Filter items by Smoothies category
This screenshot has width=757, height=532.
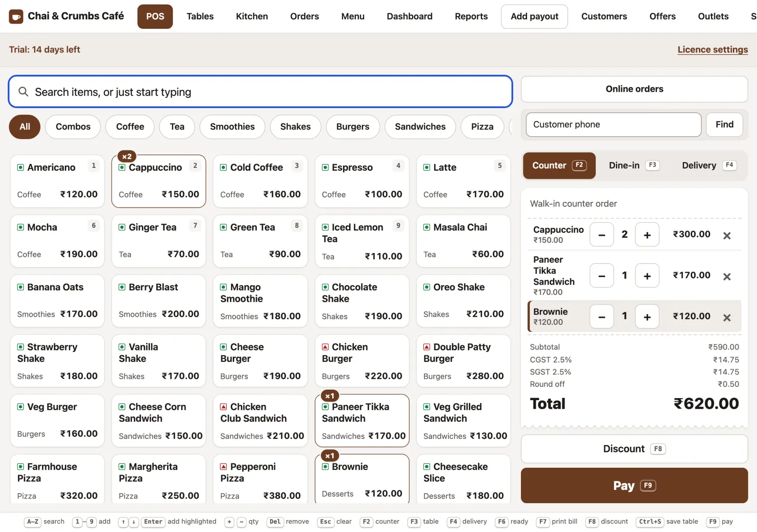pos(232,127)
